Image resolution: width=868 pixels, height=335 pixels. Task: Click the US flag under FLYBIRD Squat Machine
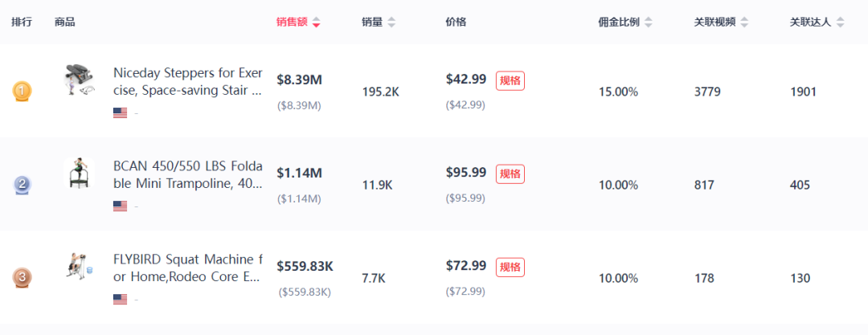click(120, 299)
